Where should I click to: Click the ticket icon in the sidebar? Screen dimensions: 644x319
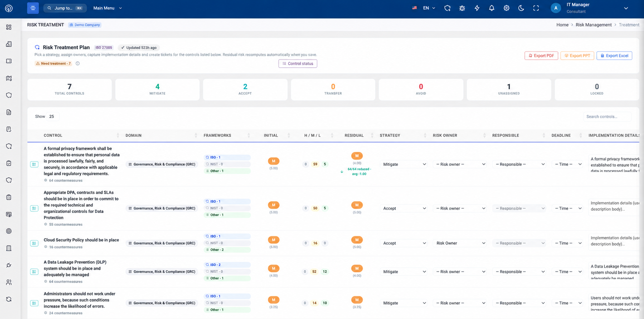pyautogui.click(x=9, y=61)
